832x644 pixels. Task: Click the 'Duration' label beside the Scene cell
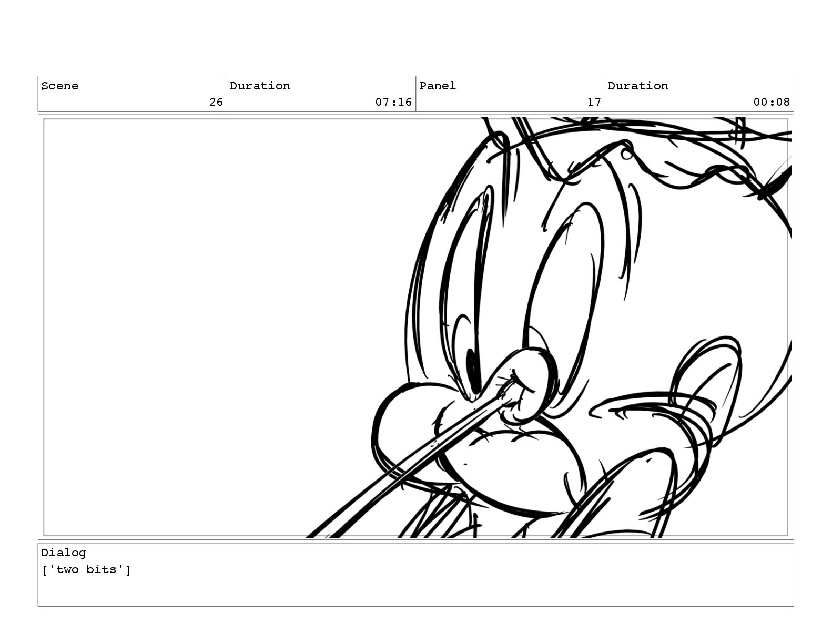(x=260, y=86)
